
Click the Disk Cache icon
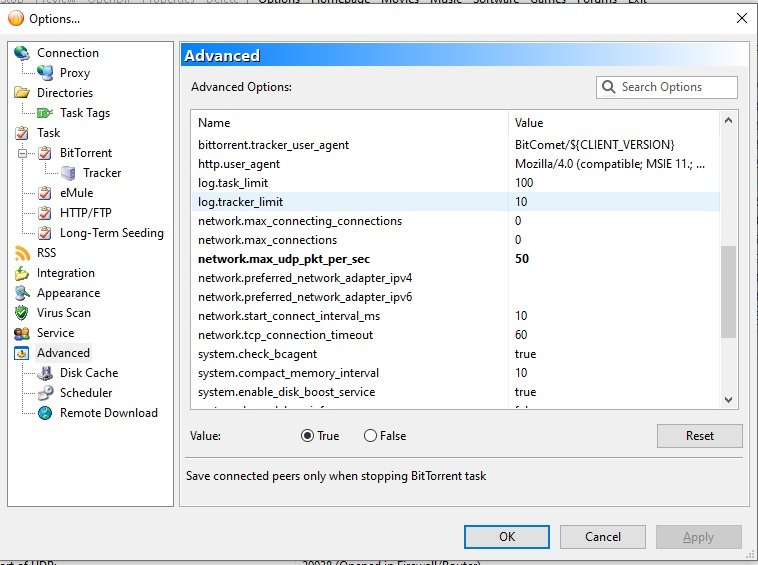(45, 373)
